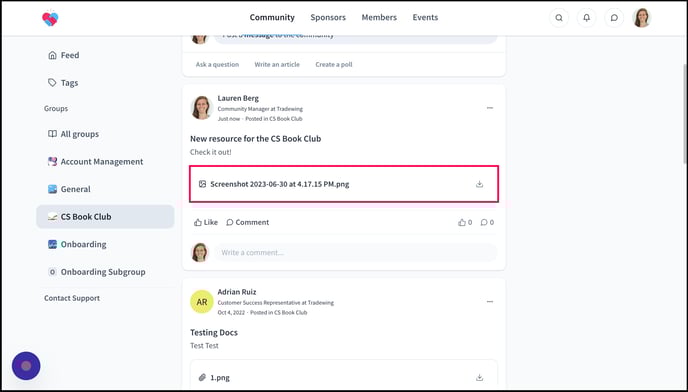Click Adrian Ruiz's AR avatar
The height and width of the screenshot is (392, 688).
pyautogui.click(x=202, y=302)
